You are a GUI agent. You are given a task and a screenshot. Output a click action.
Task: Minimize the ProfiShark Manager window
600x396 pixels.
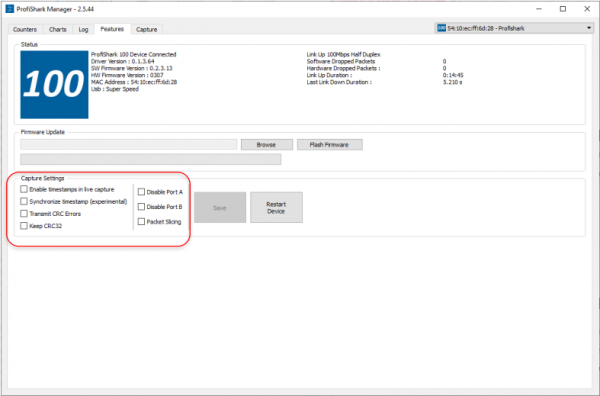[x=539, y=9]
